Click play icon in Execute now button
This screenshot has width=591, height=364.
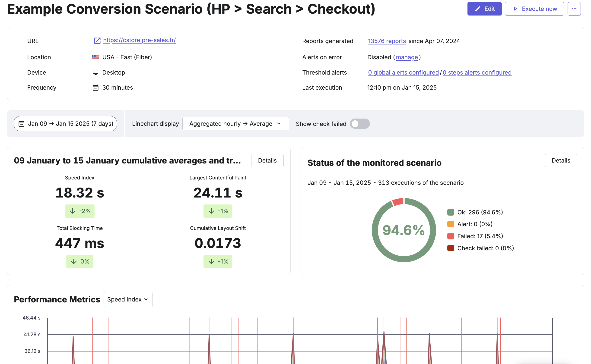tap(515, 9)
